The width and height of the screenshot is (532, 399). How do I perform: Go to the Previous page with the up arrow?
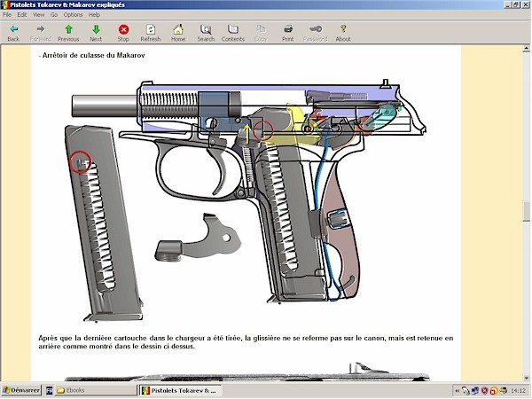pyautogui.click(x=68, y=29)
